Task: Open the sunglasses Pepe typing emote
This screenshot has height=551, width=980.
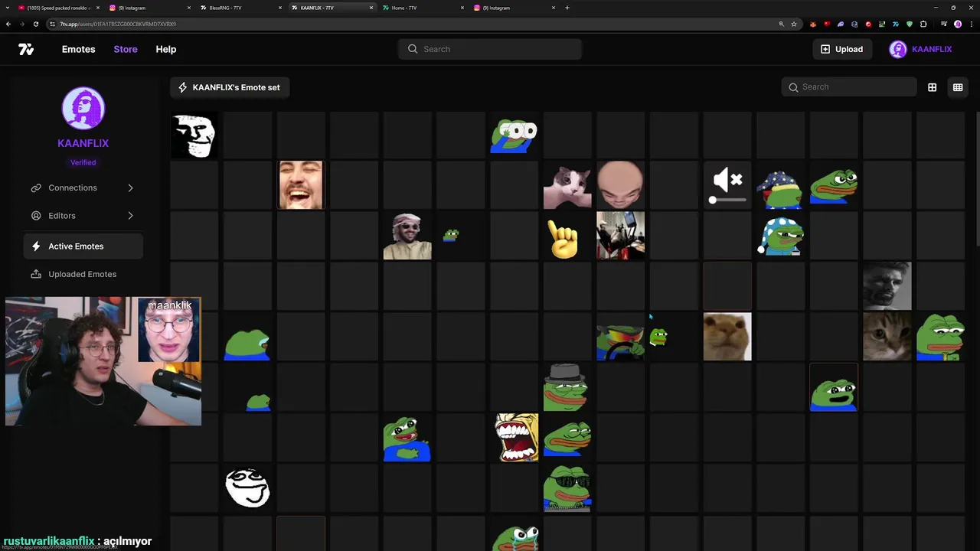Action: click(567, 488)
